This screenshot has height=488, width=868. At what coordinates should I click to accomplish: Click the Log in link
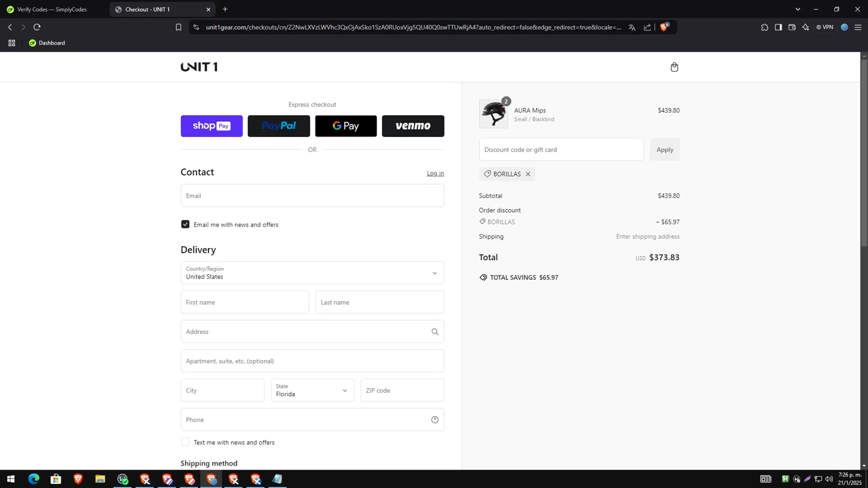coord(435,173)
